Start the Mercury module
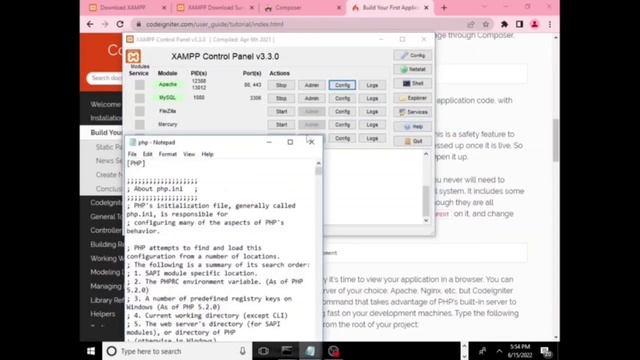This screenshot has width=640, height=360. [x=281, y=124]
